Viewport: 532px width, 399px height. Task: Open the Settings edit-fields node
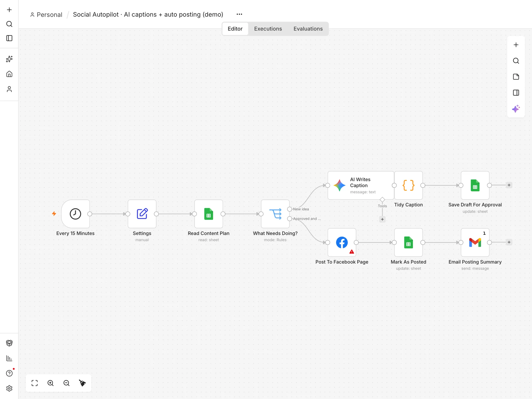click(142, 214)
